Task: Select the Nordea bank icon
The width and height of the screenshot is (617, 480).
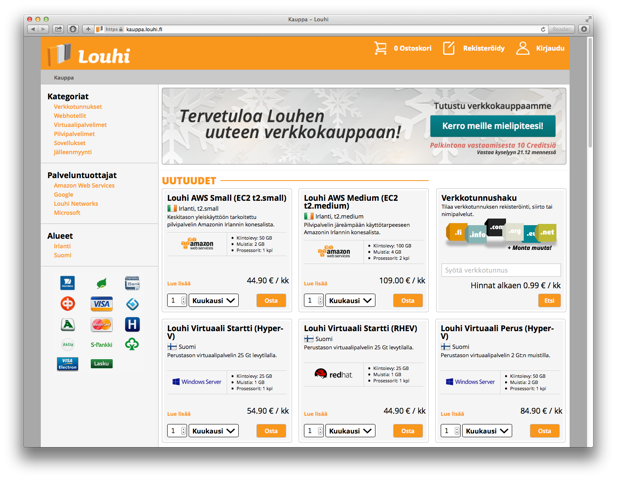Action: point(67,283)
